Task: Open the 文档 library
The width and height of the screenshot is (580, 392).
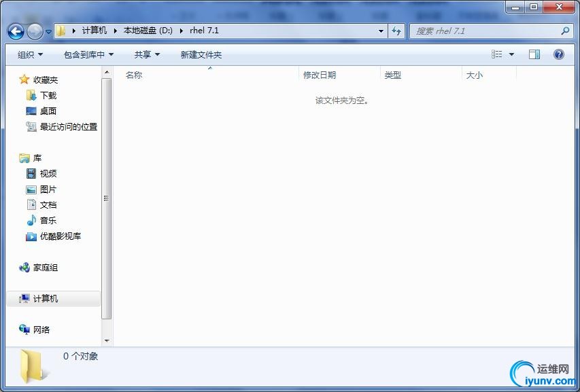Action: [48, 205]
